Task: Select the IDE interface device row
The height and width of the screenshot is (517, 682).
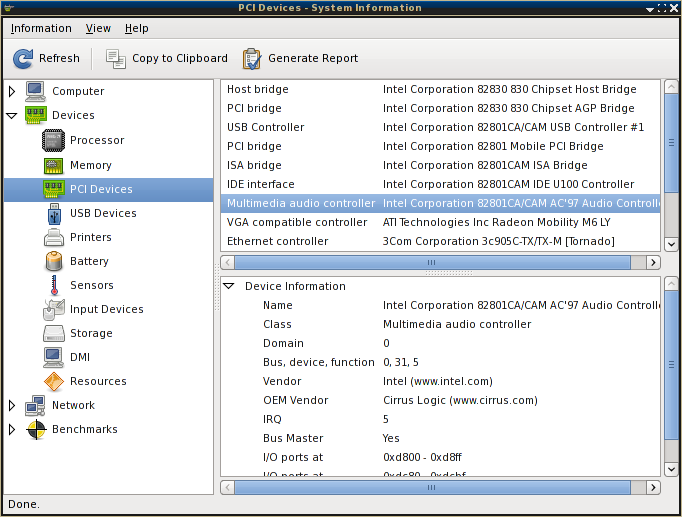Action: pyautogui.click(x=441, y=184)
